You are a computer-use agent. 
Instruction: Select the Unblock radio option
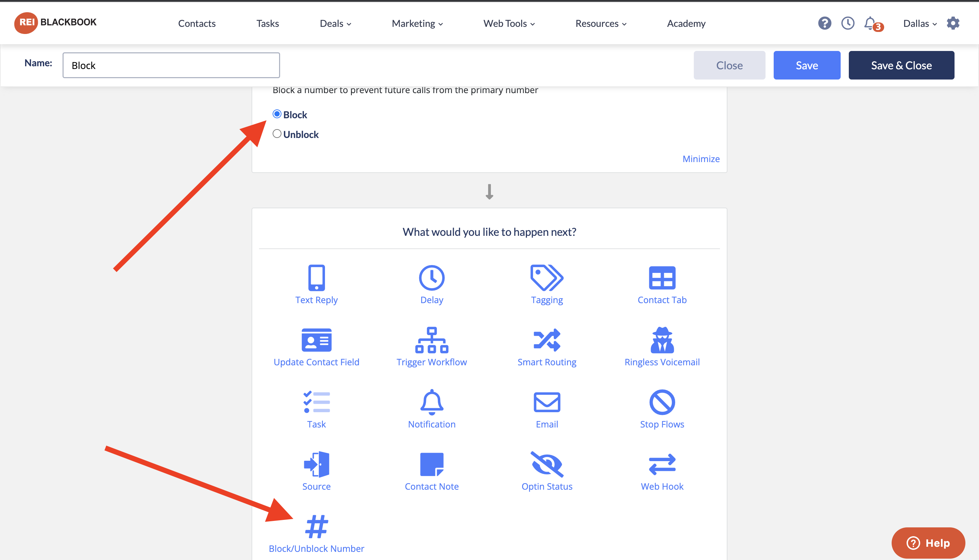(277, 134)
